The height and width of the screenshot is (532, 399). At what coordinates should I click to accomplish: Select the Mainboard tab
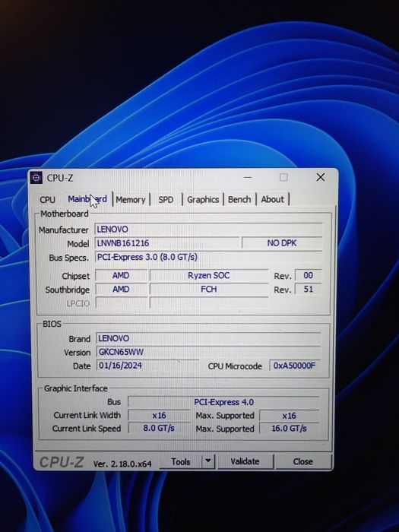87,199
